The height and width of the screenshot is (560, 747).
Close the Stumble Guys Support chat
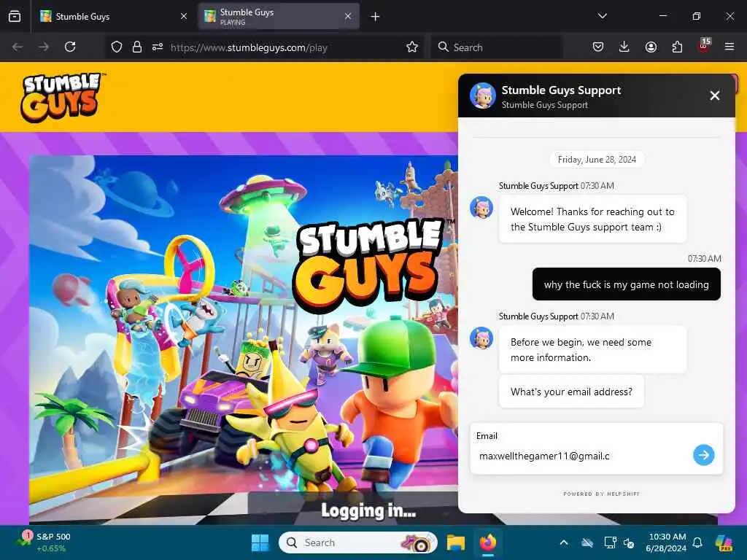coord(715,96)
